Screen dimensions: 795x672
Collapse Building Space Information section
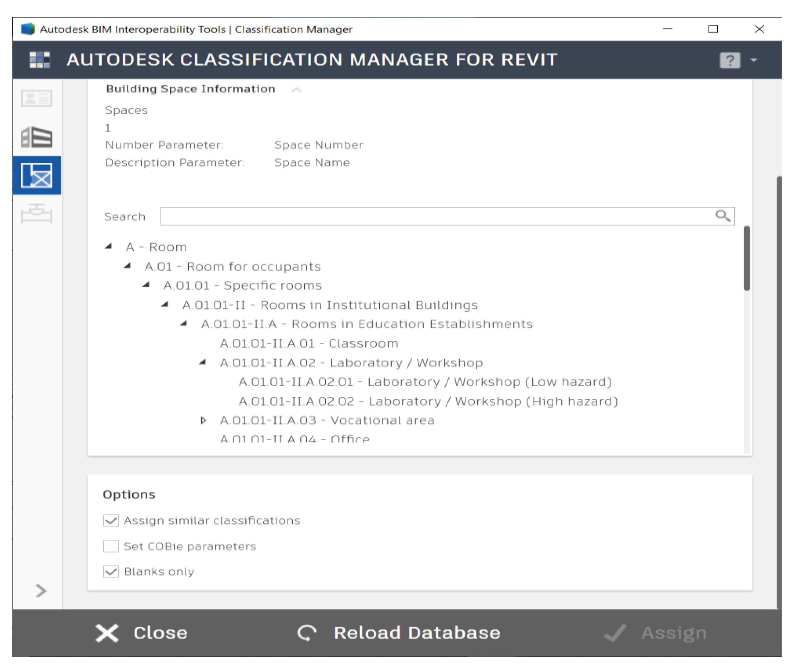click(296, 90)
